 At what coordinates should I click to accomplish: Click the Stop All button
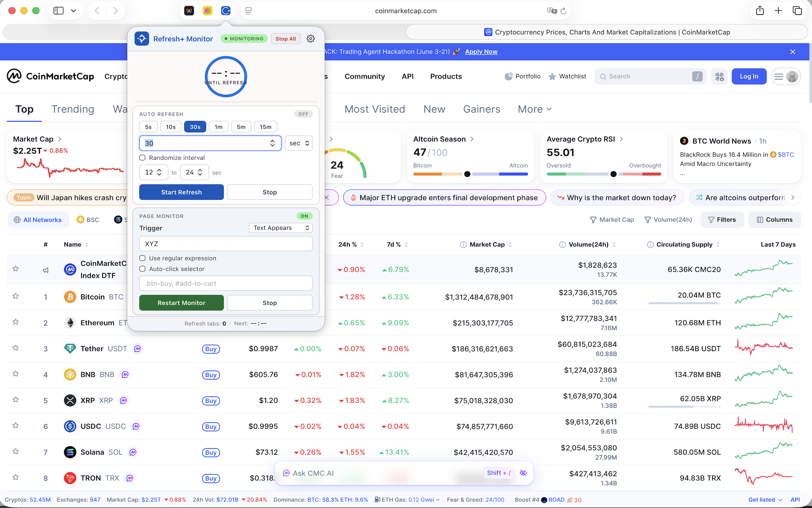pos(285,39)
